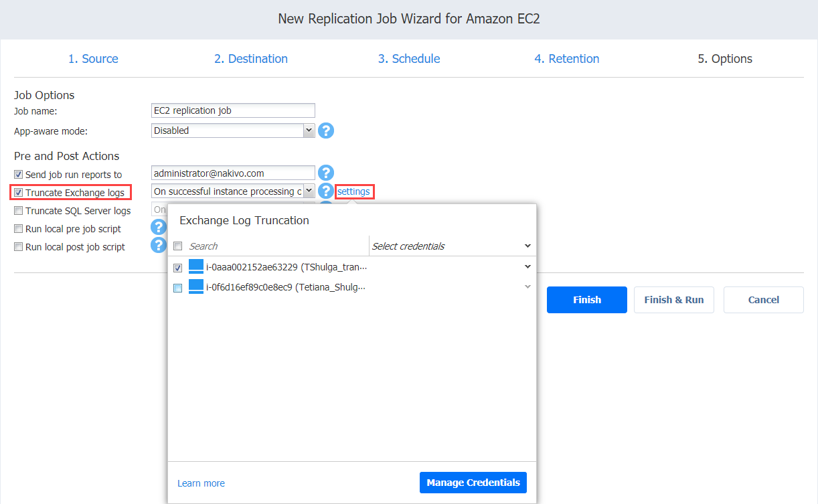Go to the 1. Source step
The height and width of the screenshot is (504, 818).
pos(93,59)
